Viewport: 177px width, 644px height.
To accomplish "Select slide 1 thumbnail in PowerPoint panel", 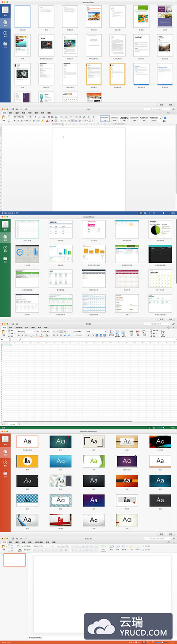I will [15, 560].
